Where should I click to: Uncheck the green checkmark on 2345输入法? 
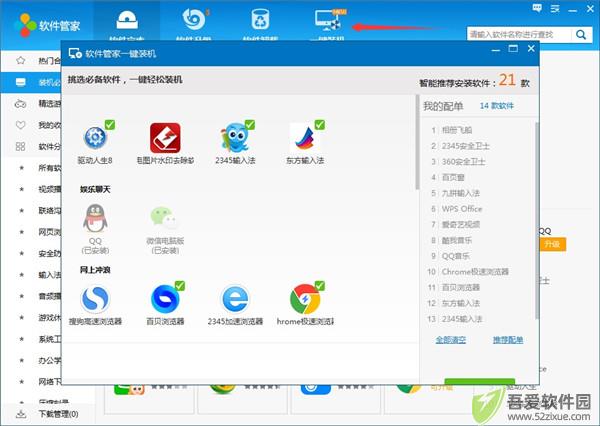click(x=249, y=125)
